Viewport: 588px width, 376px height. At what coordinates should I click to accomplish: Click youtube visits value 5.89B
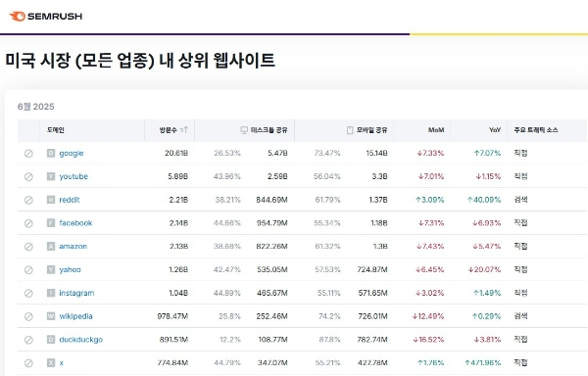pos(177,176)
